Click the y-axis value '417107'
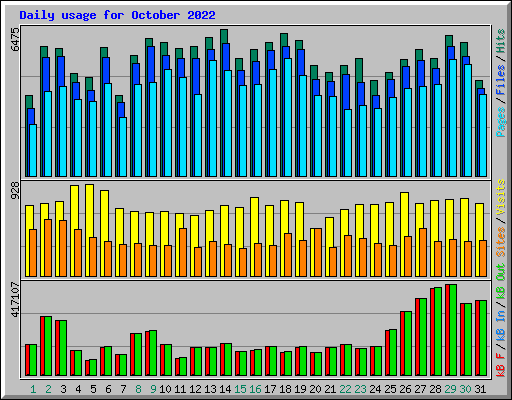The image size is (512, 400). 15,299
